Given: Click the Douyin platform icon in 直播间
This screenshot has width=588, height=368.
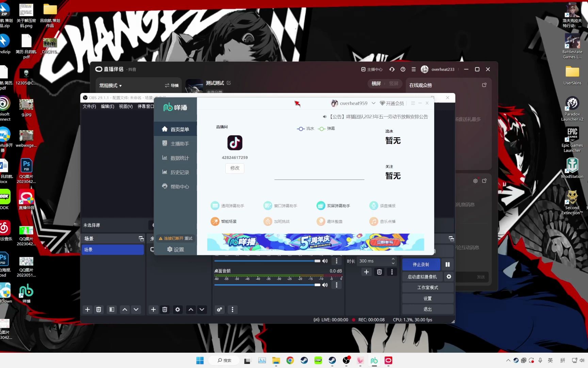Looking at the screenshot, I should tap(235, 143).
